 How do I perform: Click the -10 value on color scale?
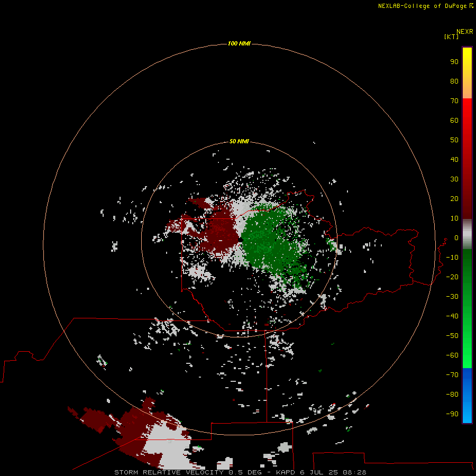452,258
